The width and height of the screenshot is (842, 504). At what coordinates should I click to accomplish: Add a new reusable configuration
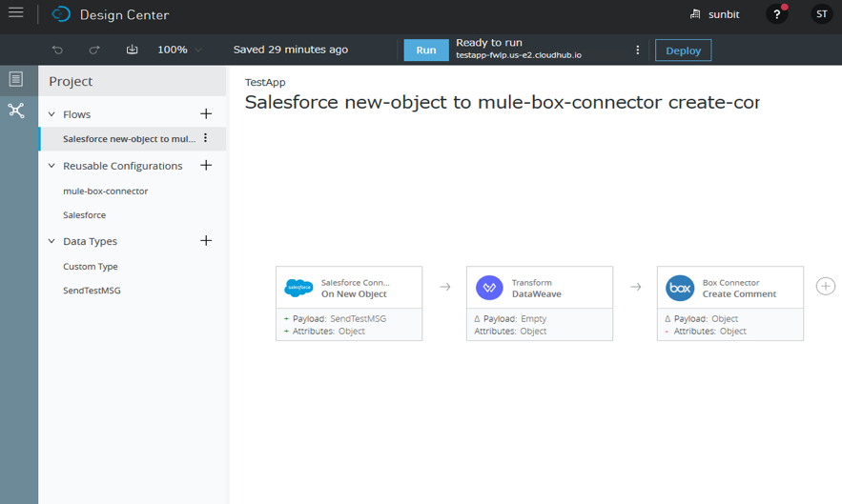pos(206,166)
